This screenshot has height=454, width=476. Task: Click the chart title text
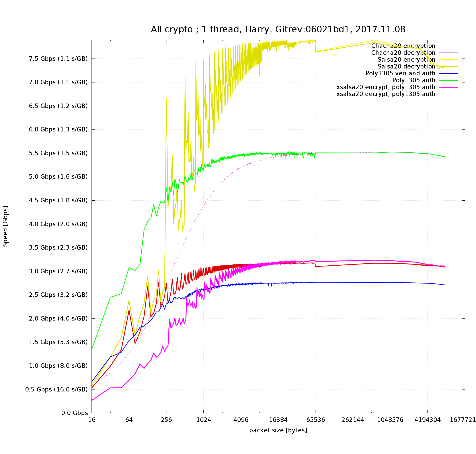coord(278,29)
